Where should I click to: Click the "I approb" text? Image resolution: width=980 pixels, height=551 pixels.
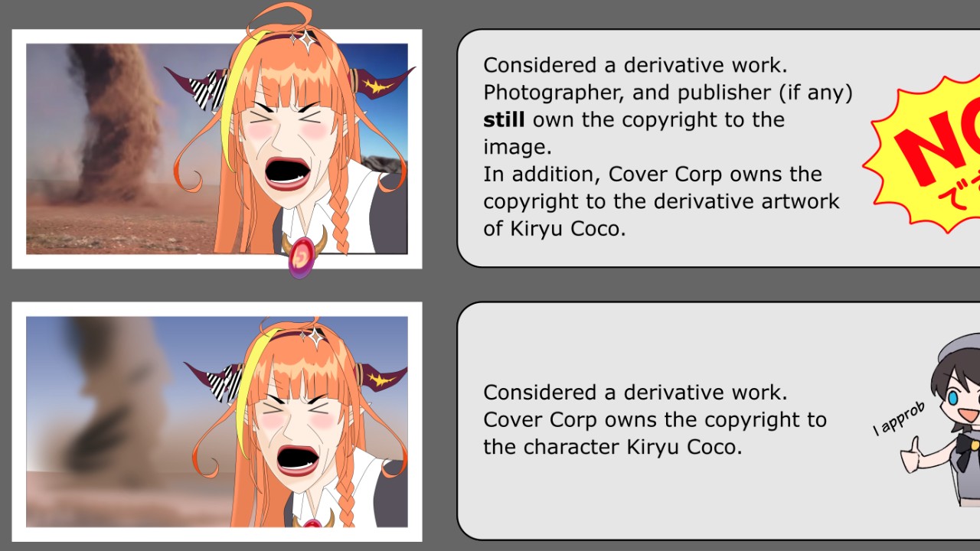click(899, 419)
